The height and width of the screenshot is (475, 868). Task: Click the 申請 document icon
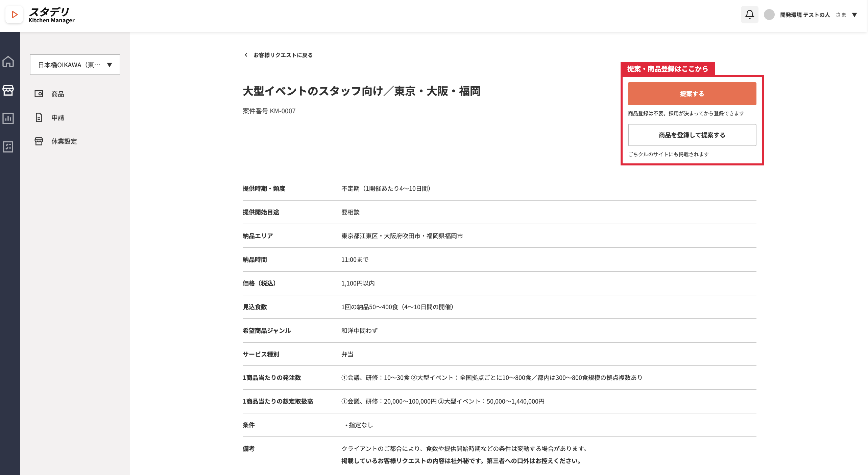point(39,117)
